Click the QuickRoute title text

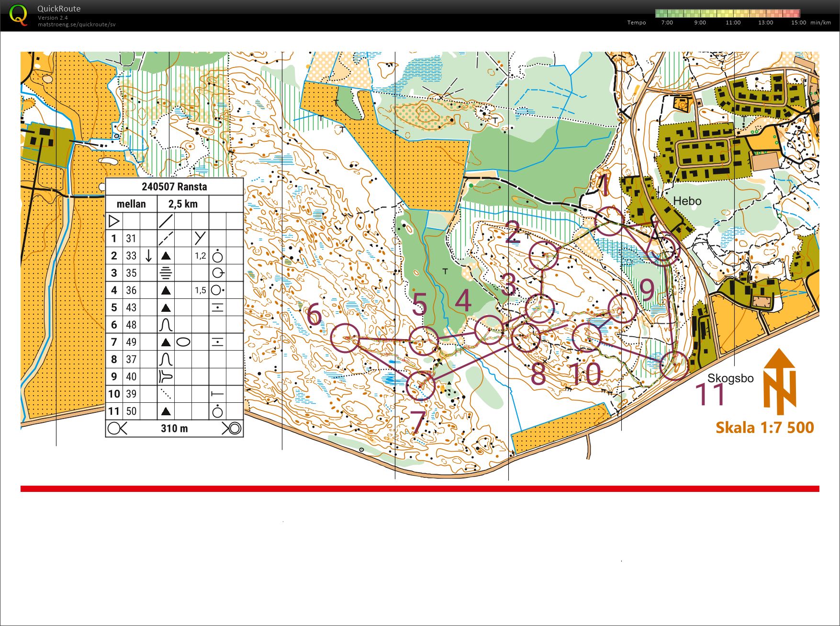click(59, 9)
